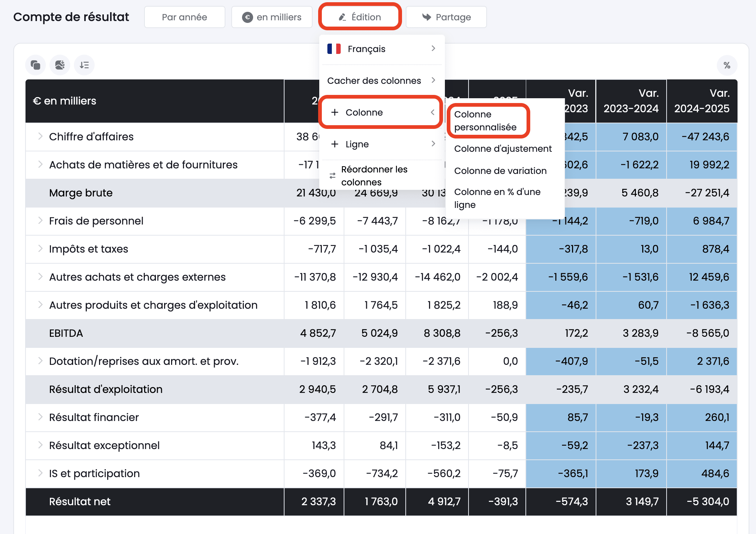Click the swap arrows reorder icon
This screenshot has width=756, height=534.
[333, 176]
